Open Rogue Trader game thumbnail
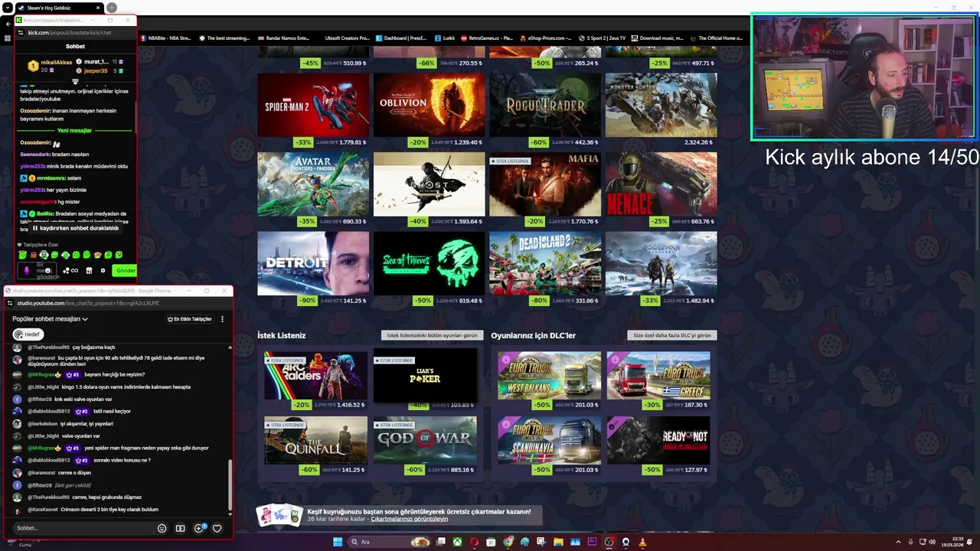The image size is (980, 551). 545,105
